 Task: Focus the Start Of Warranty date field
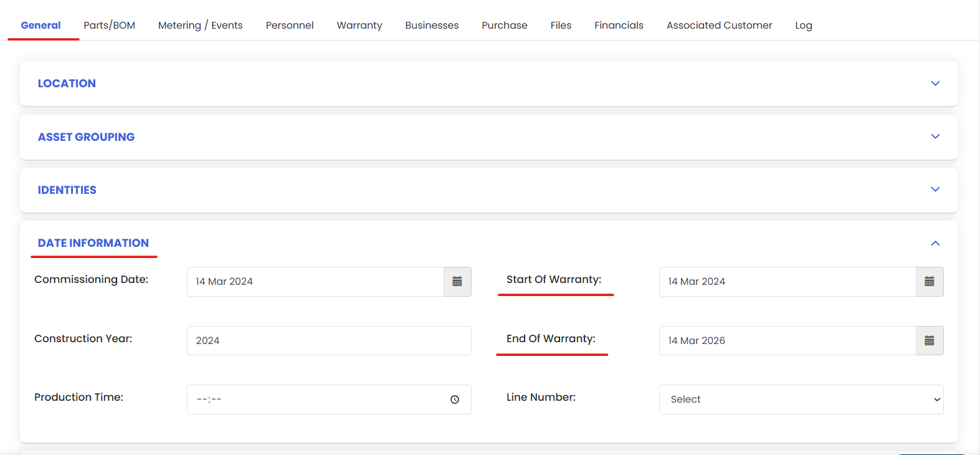point(787,282)
